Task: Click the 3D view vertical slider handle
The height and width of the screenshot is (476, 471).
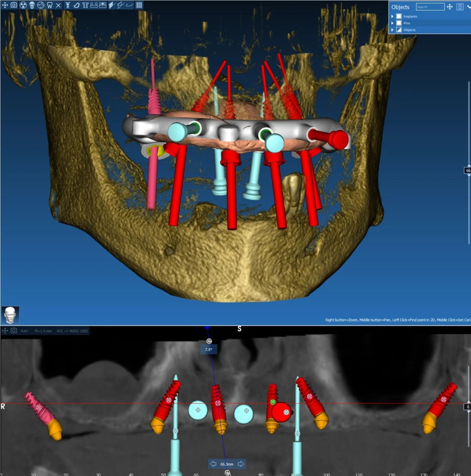Action: pyautogui.click(x=468, y=170)
